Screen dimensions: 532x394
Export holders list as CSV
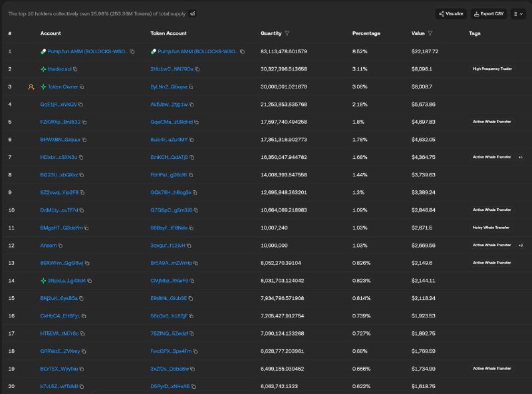pos(489,14)
